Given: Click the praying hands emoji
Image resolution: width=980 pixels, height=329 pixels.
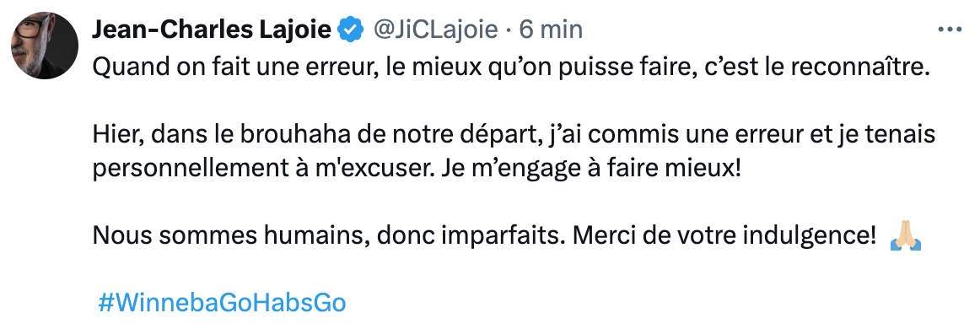Looking at the screenshot, I should [x=905, y=236].
